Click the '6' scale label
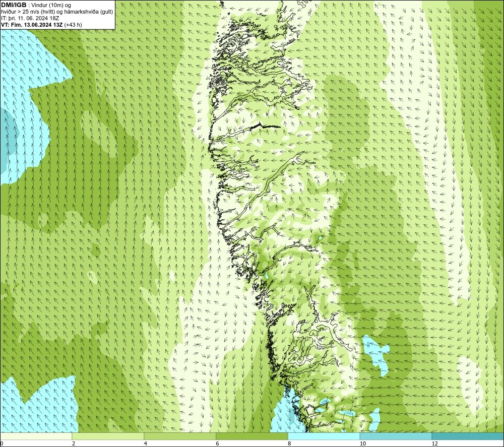This screenshot has height=447, width=504. click(x=218, y=443)
